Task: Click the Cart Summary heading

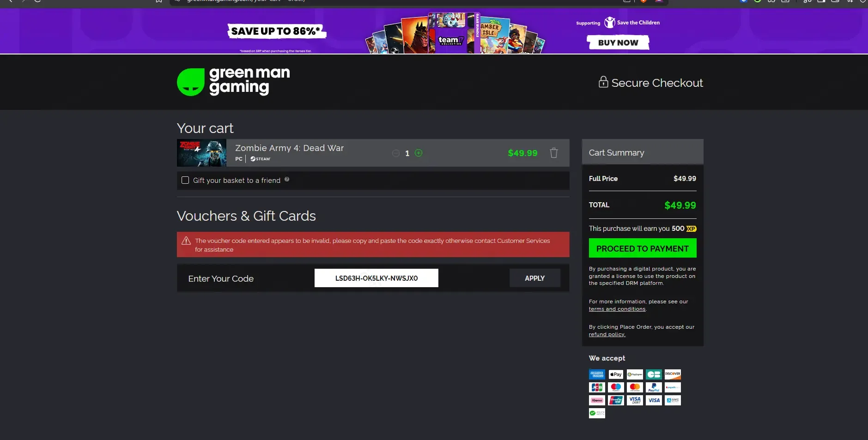Action: [x=616, y=153]
